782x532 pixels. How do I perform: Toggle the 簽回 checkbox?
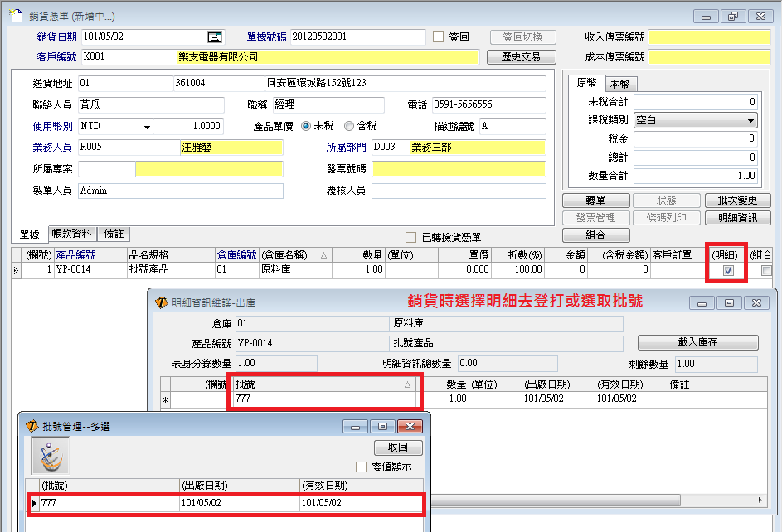coord(439,36)
